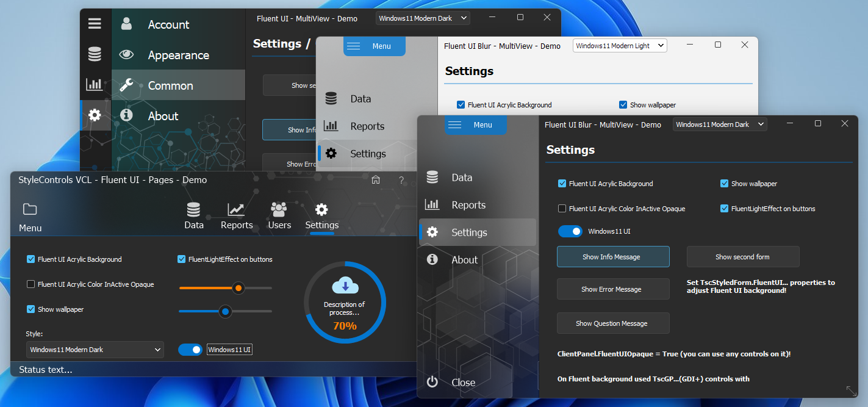Uncheck Show wallpaper in dark Blur window
This screenshot has width=868, height=407.
[x=725, y=184]
